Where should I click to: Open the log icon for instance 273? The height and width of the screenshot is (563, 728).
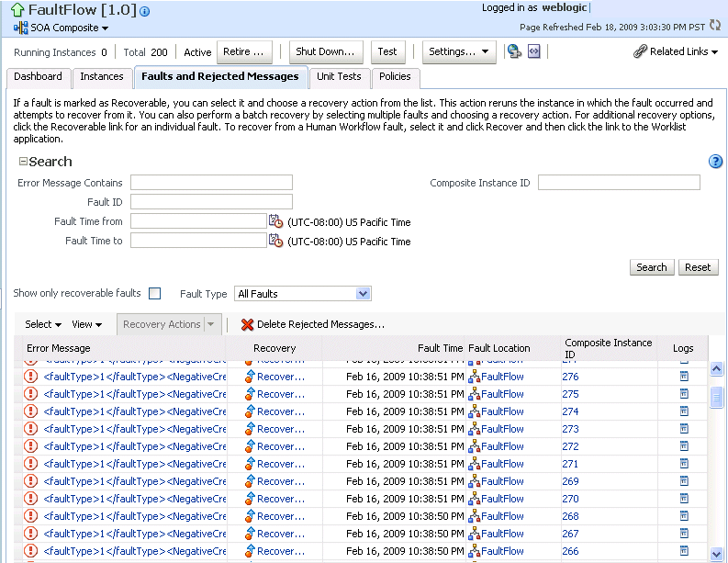tap(684, 429)
